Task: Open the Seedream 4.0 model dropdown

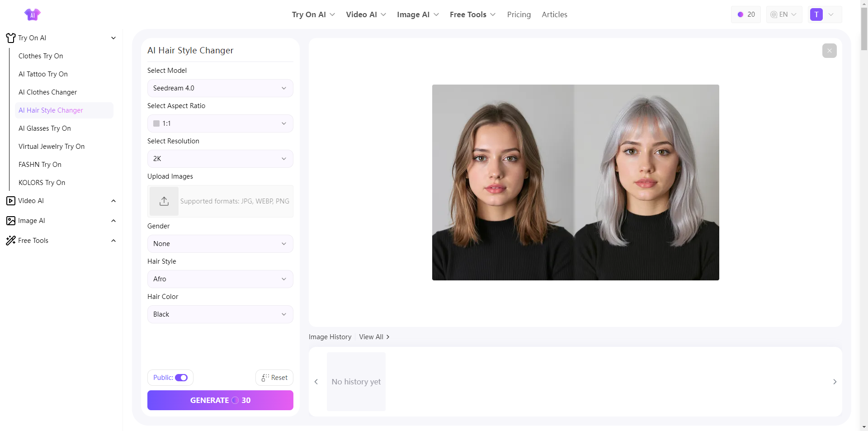Action: click(220, 88)
